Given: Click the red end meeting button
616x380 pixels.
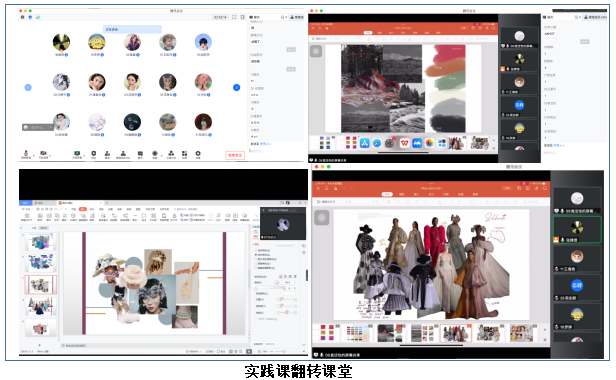Looking at the screenshot, I should 235,155.
